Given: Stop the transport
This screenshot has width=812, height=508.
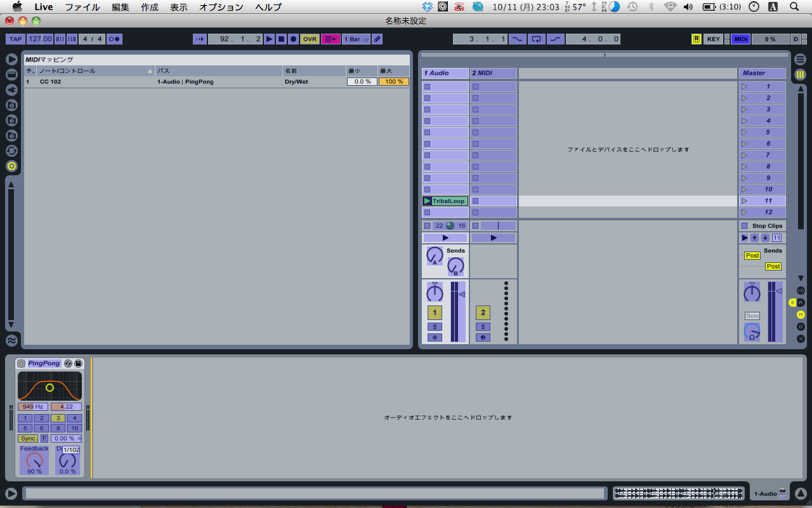Looking at the screenshot, I should 281,39.
